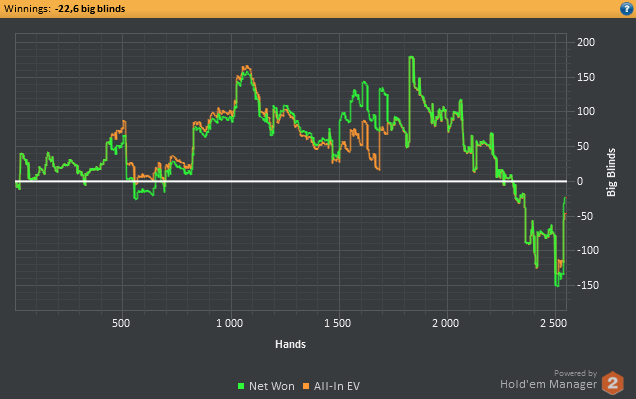The width and height of the screenshot is (636, 399).
Task: Click the -100 y-axis tick label
Action: (x=588, y=250)
